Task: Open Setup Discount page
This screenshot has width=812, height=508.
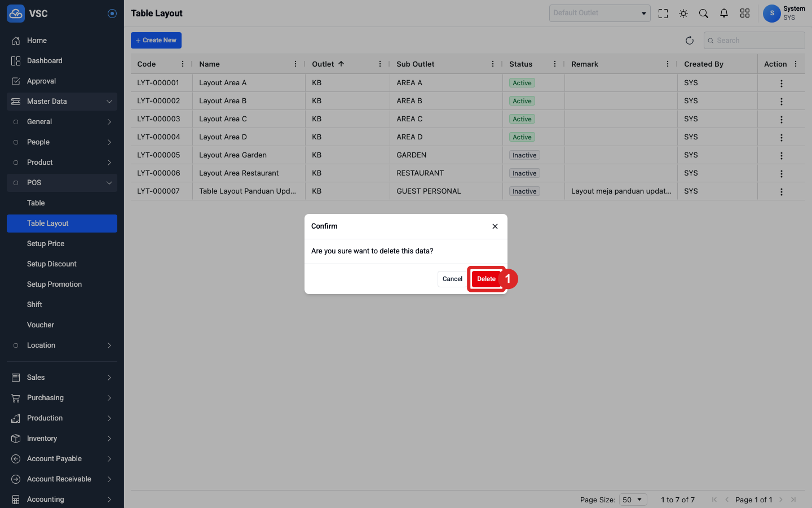Action: pyautogui.click(x=62, y=264)
